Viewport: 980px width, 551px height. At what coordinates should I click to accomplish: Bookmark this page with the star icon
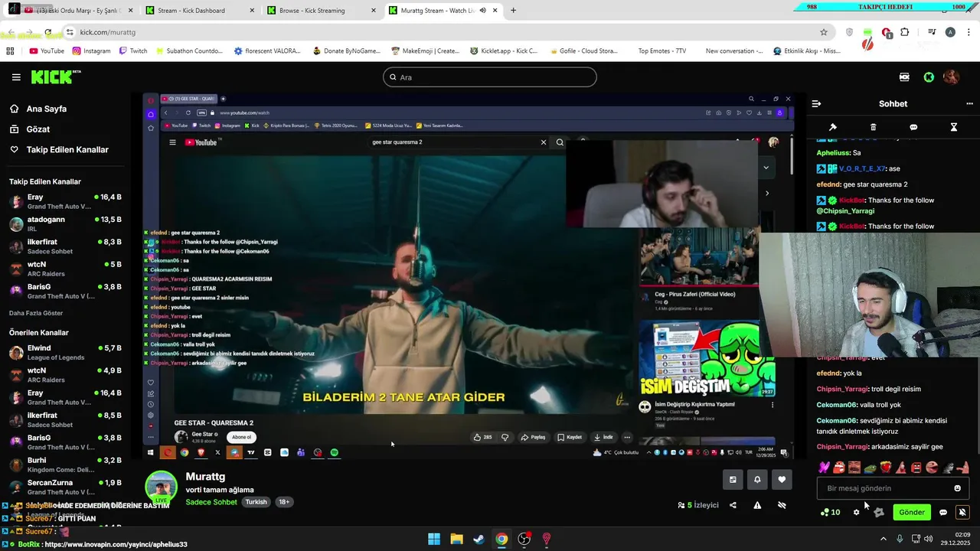(824, 32)
